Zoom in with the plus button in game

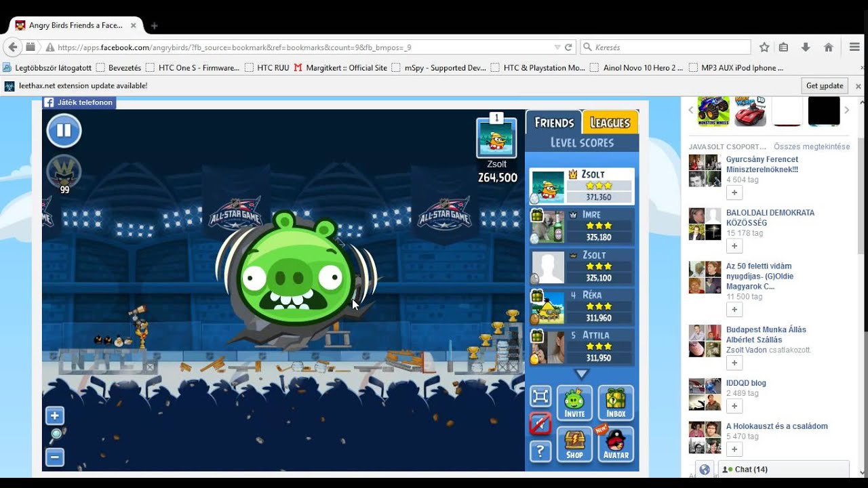[55, 415]
